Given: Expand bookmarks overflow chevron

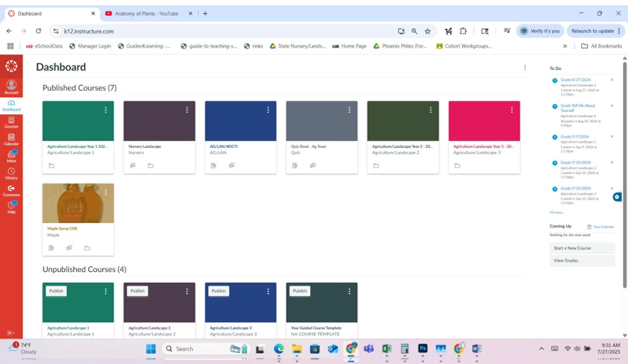Looking at the screenshot, I should pos(565,46).
